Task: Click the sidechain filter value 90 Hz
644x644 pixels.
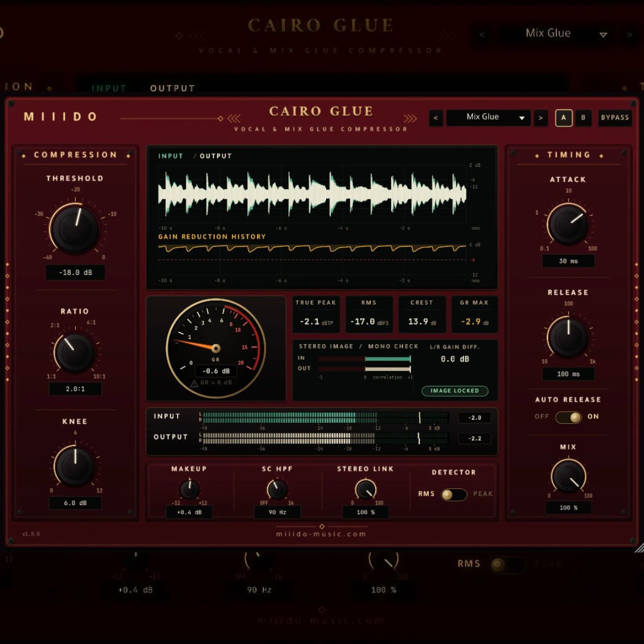Action: point(277,513)
